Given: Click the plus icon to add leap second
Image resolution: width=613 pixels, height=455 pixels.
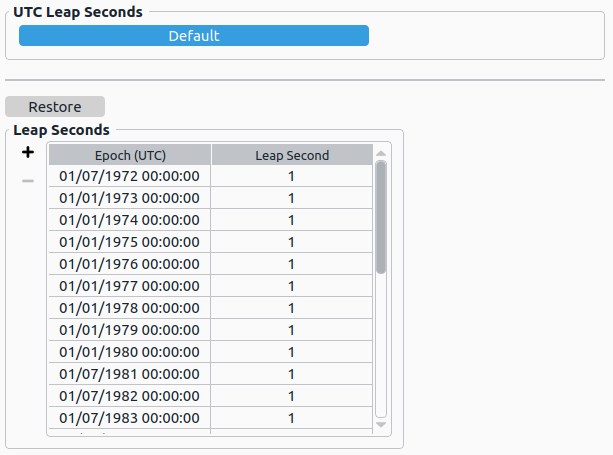Looking at the screenshot, I should pos(28,153).
